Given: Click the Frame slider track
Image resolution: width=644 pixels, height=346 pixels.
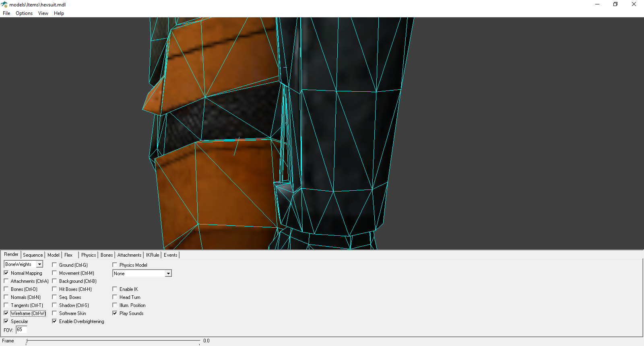Looking at the screenshot, I should (113, 341).
